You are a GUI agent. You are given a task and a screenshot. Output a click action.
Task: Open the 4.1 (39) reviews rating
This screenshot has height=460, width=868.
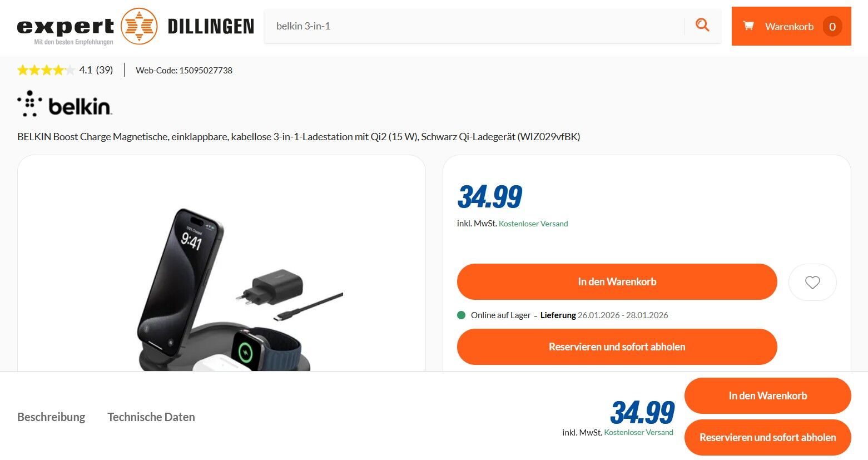96,70
